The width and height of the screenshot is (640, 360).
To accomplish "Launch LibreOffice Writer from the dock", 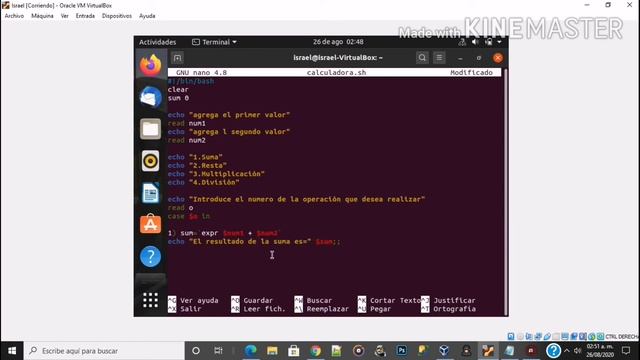I will (x=150, y=193).
